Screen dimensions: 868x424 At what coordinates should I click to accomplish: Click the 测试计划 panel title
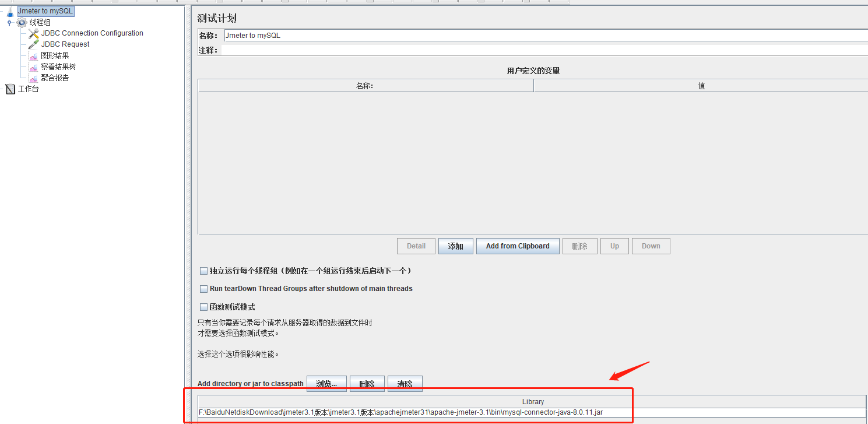coord(217,19)
